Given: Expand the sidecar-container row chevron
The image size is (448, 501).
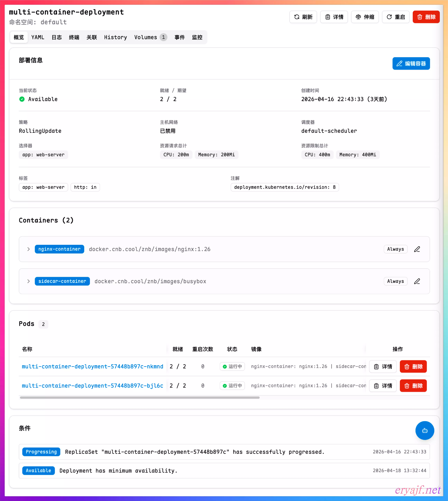Looking at the screenshot, I should point(29,281).
